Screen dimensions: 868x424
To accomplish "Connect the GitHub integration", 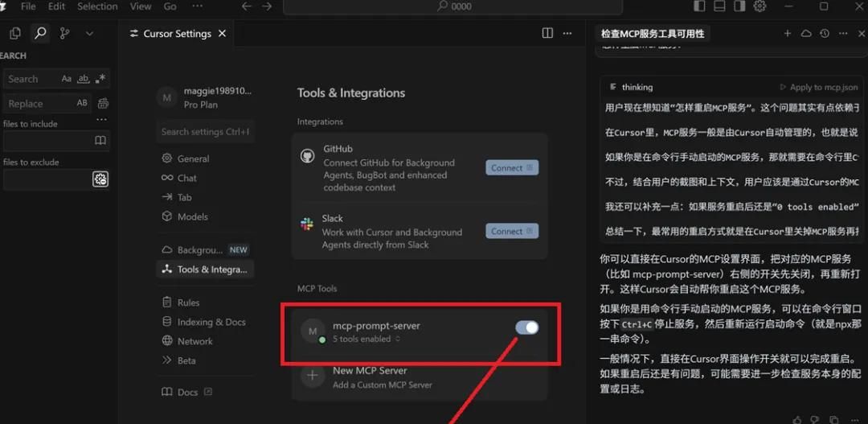I will pyautogui.click(x=512, y=168).
